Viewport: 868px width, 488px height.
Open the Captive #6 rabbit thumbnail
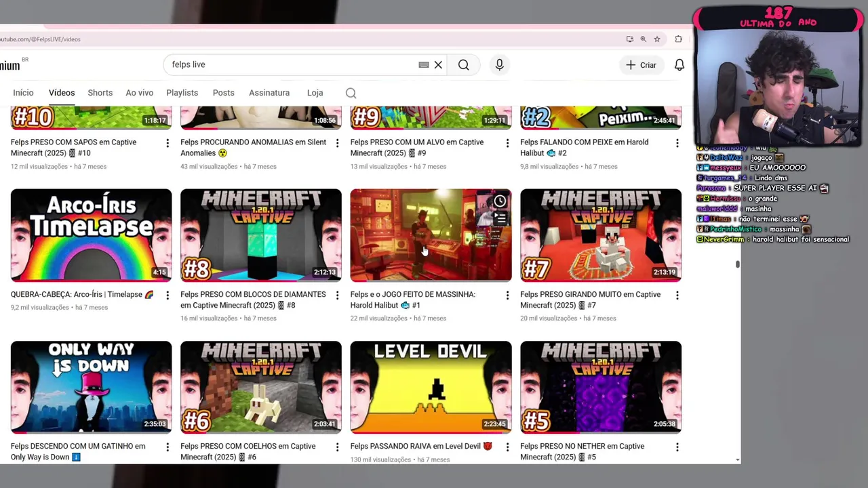click(x=261, y=387)
